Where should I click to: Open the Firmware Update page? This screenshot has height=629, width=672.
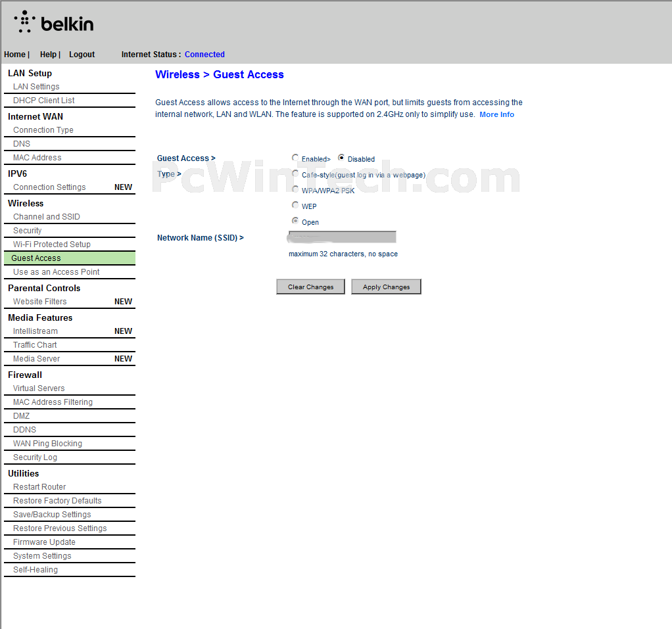44,542
